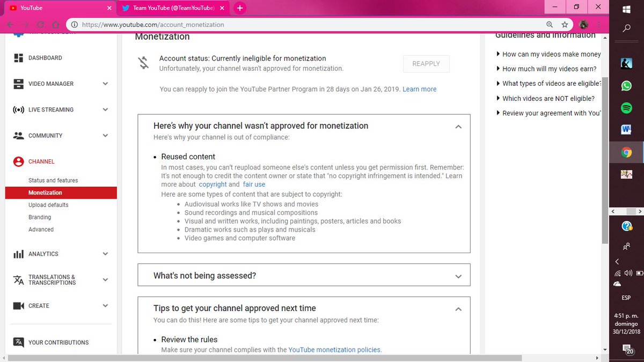
Task: Open the Windows Start menu
Action: tap(626, 10)
